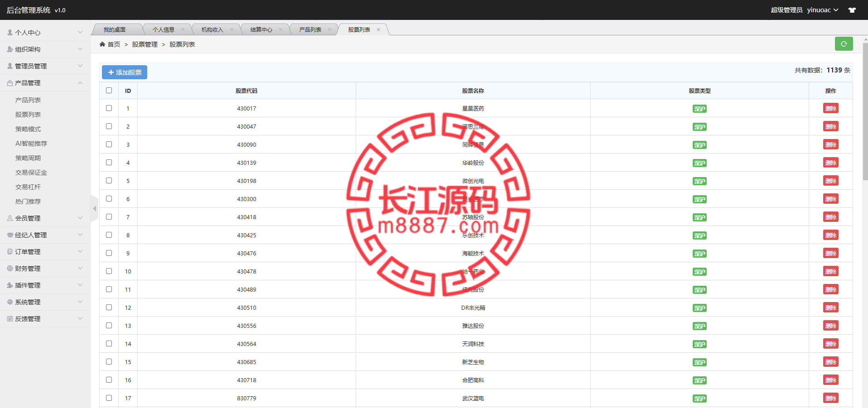Click the green refresh icon button
Image resolution: width=868 pixels, height=408 pixels.
pos(844,44)
